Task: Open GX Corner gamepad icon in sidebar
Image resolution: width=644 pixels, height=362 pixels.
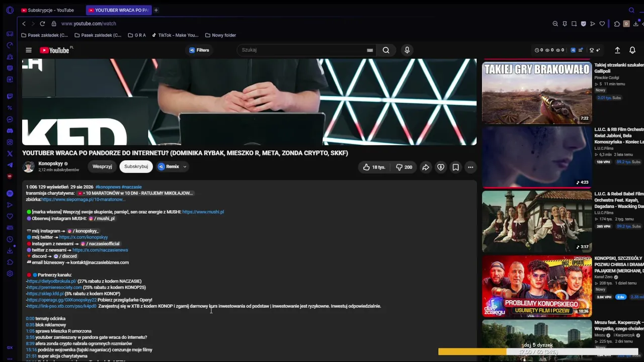Action: click(10, 34)
